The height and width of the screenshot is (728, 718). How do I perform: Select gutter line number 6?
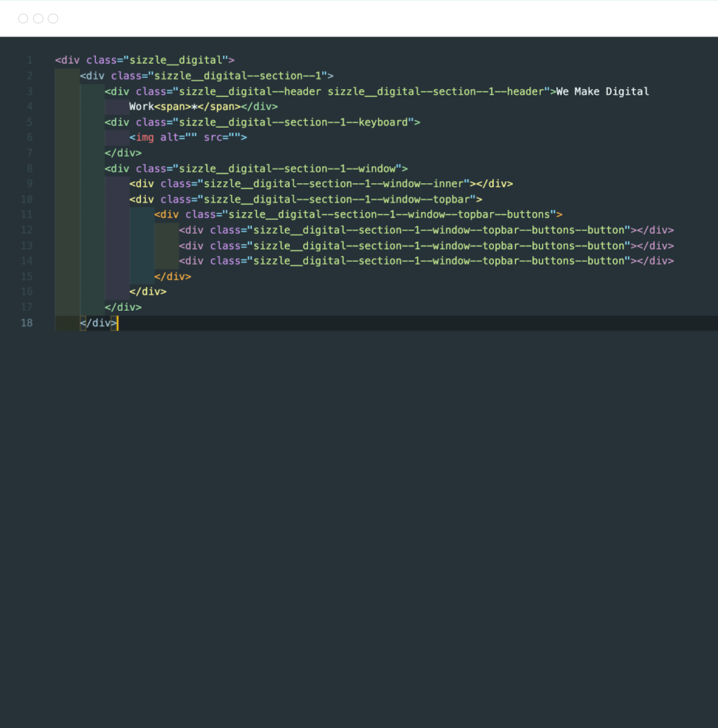pos(29,137)
